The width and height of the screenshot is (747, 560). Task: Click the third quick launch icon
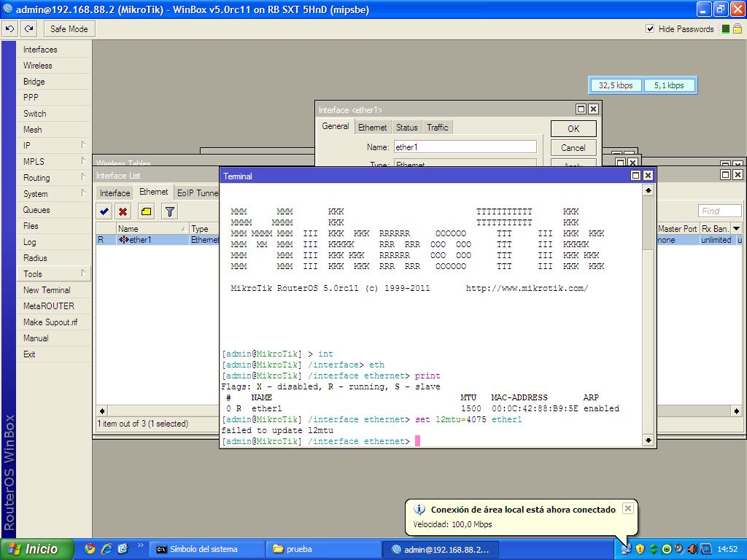point(123,548)
